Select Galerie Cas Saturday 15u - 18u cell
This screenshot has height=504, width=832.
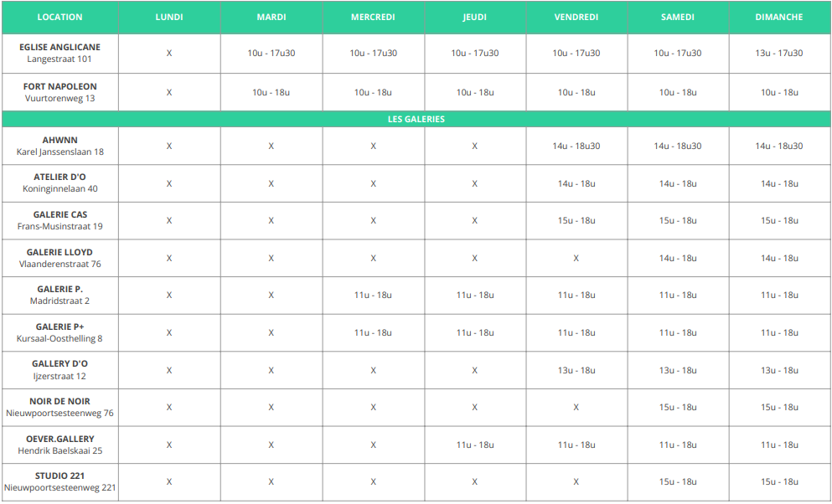[678, 220]
